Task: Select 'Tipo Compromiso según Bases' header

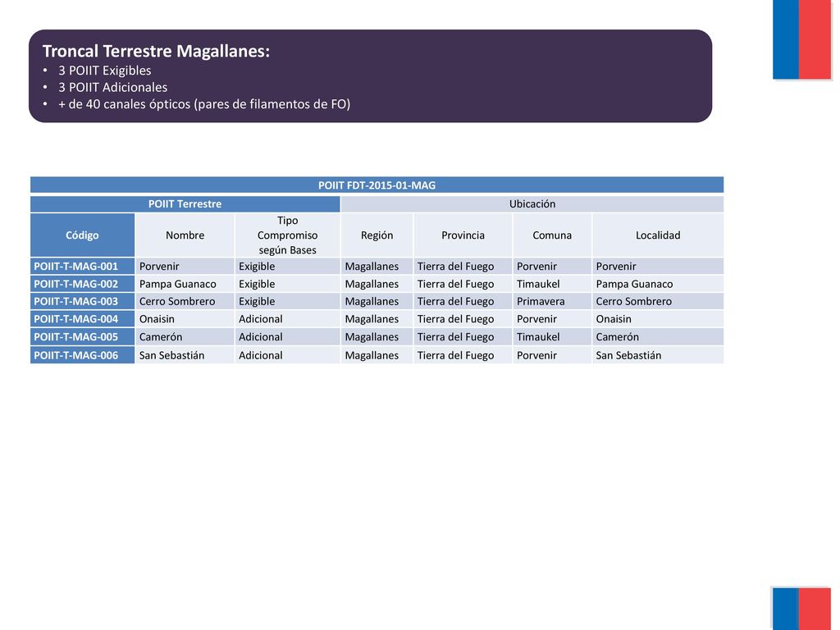Action: [x=288, y=235]
